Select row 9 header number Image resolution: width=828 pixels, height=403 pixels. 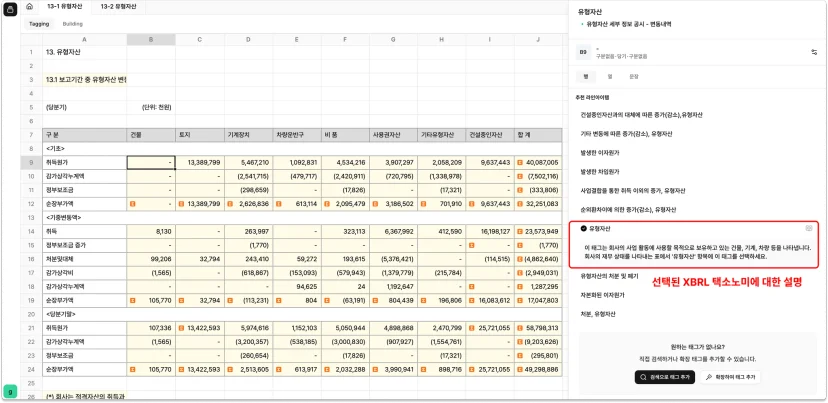(32, 162)
